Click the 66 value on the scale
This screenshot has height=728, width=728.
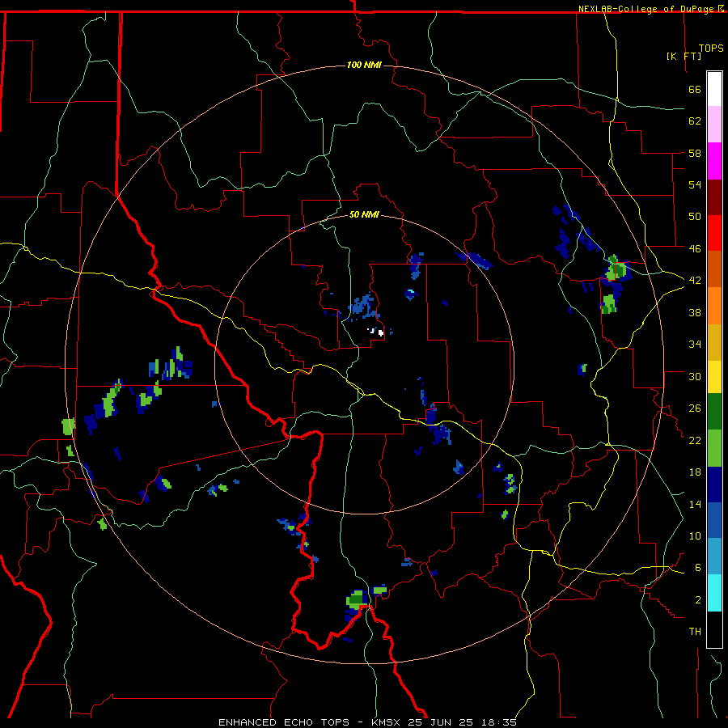point(695,90)
